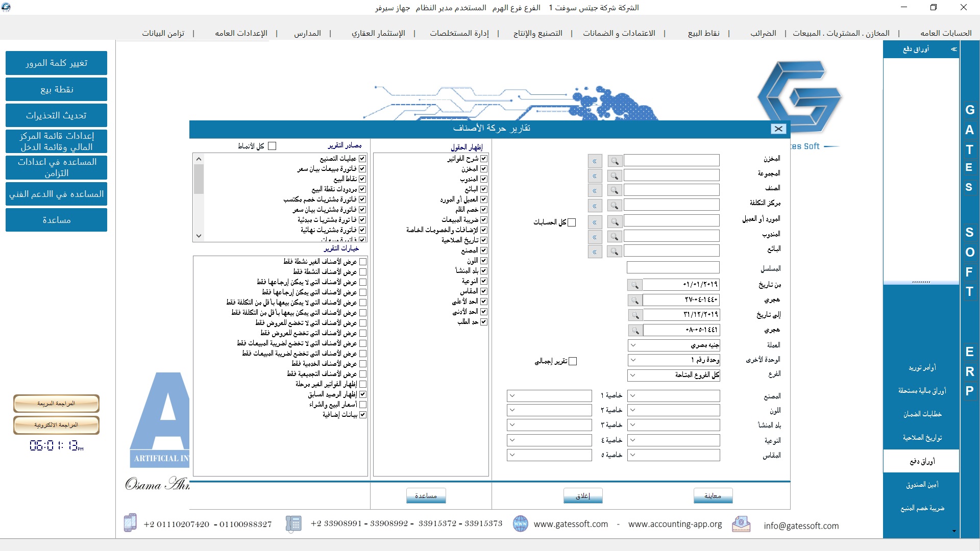Open the التصنيع والإنتاج menu

tap(538, 33)
